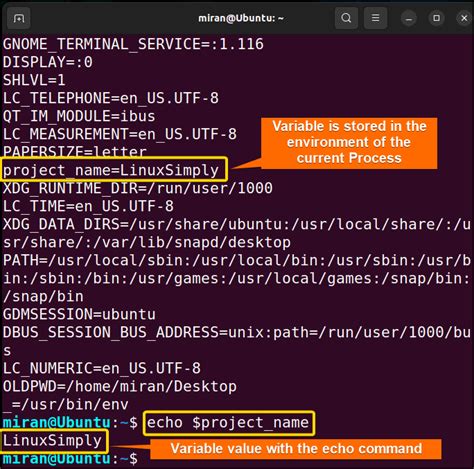Viewport: 474px width, 469px height.
Task: Close the terminal window
Action: pos(464,18)
